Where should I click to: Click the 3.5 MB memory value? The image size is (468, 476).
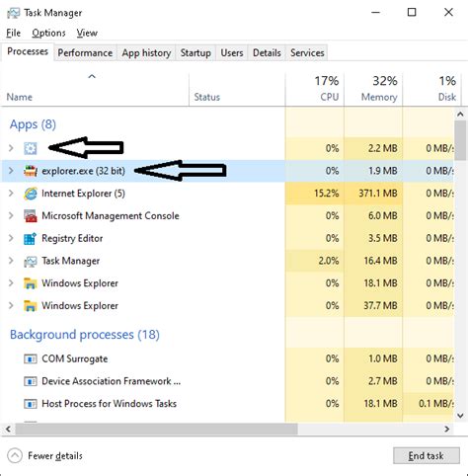[382, 238]
